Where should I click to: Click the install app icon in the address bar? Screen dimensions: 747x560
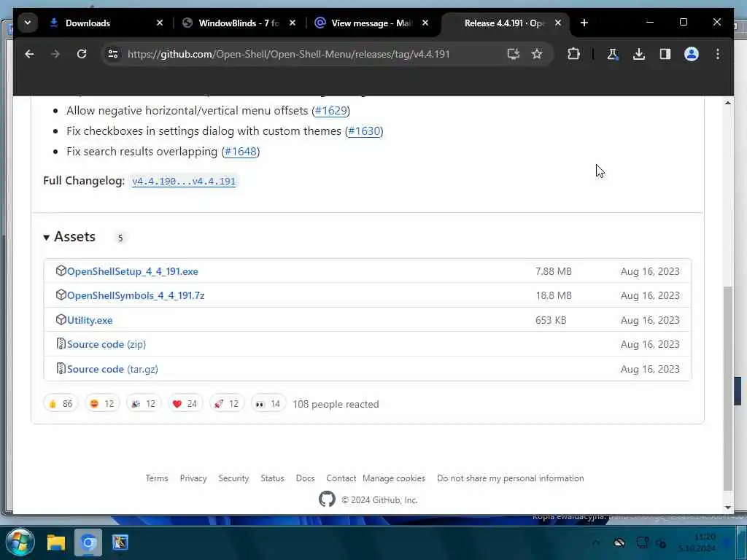(x=513, y=54)
